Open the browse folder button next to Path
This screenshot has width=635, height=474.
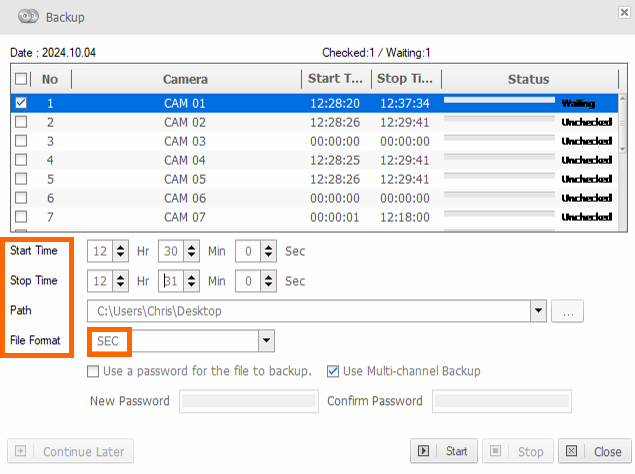[x=567, y=311]
